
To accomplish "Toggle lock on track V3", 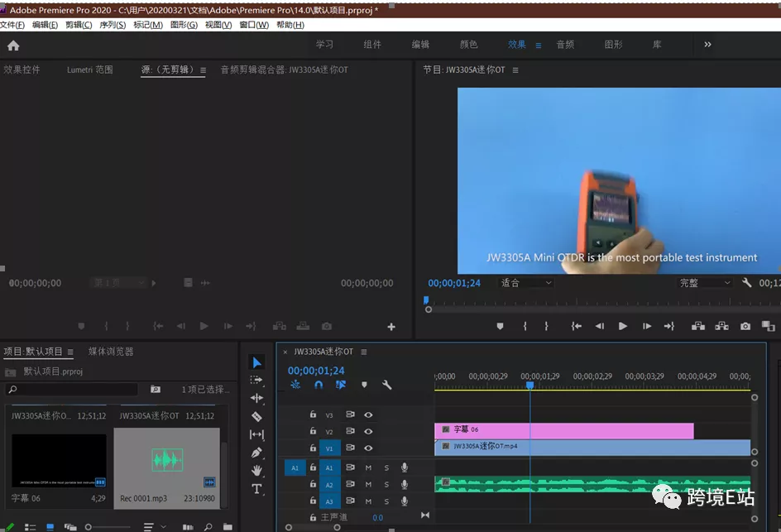I will (313, 414).
